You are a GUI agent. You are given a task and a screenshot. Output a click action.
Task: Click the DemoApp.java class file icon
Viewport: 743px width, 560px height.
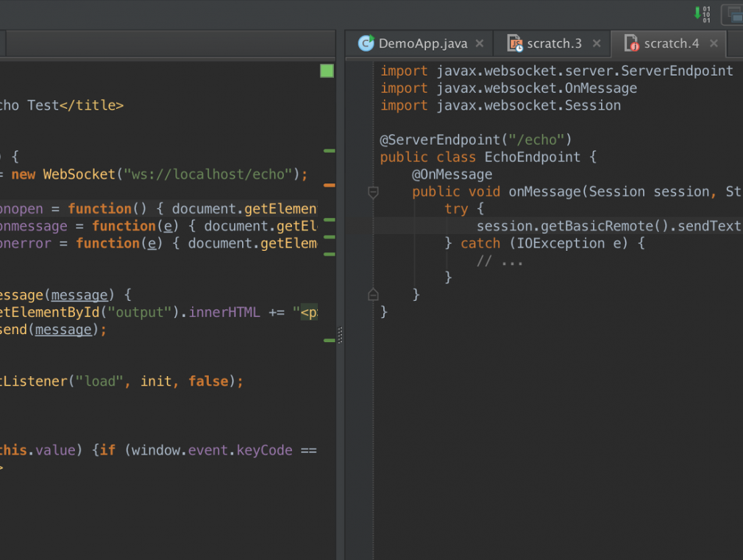pyautogui.click(x=366, y=43)
